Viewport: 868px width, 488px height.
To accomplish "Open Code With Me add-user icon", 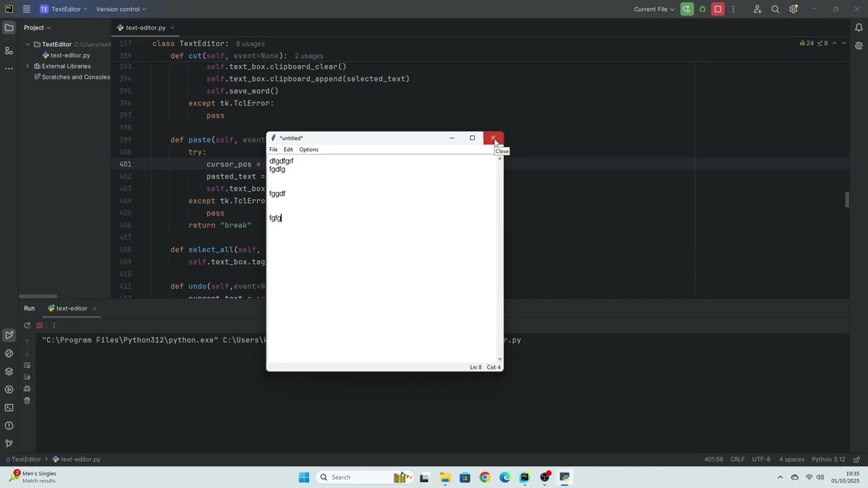I will click(757, 9).
